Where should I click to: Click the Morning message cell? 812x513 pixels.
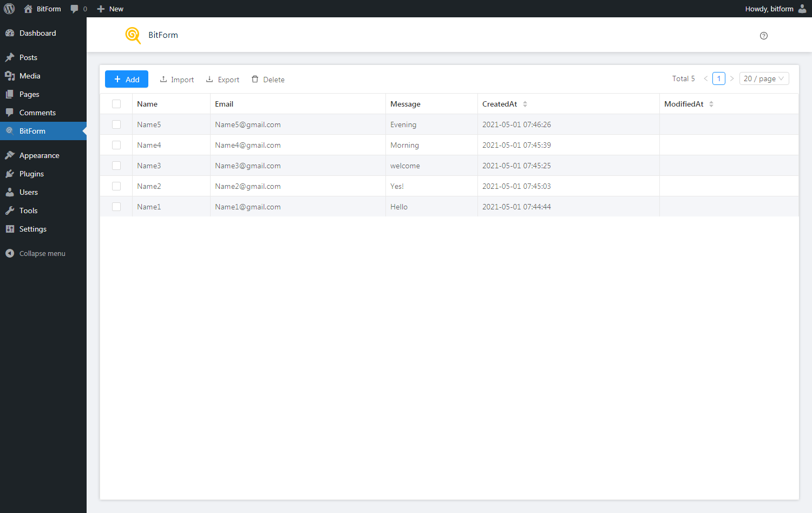click(x=431, y=145)
